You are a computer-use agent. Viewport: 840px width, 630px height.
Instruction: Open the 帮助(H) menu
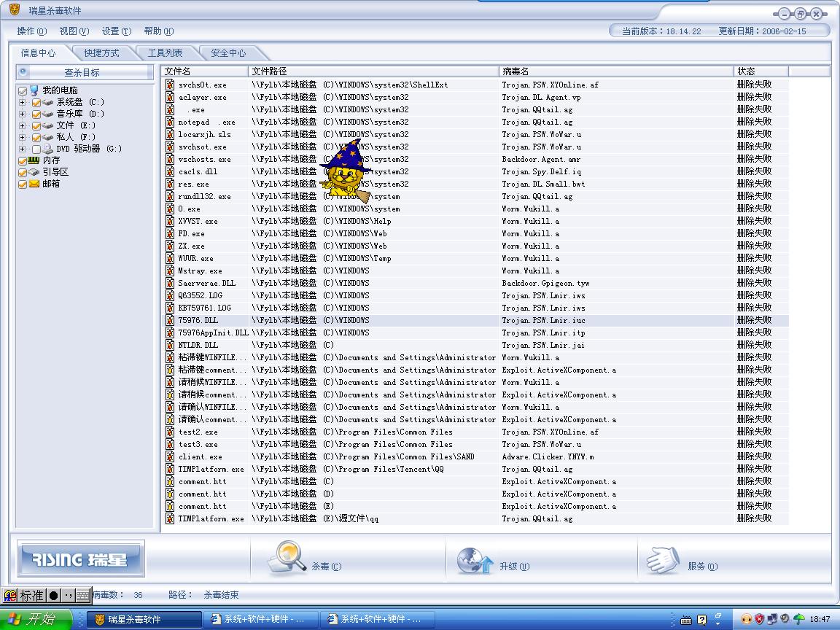pos(158,31)
